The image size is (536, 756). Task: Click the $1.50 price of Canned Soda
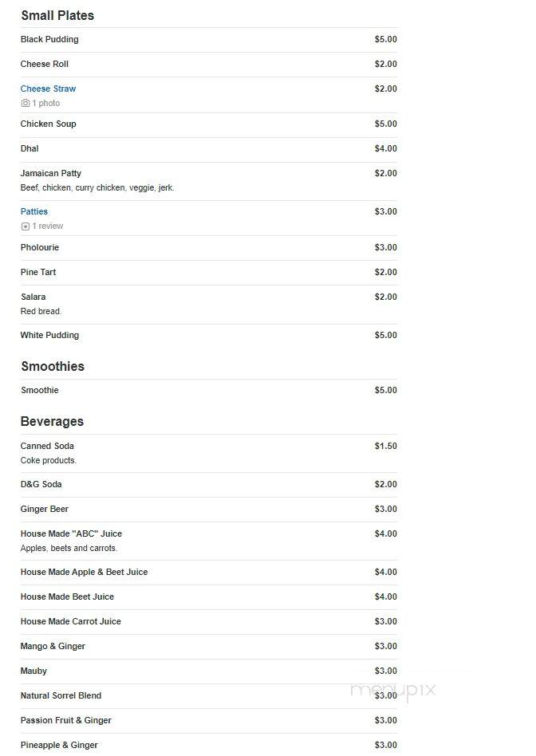click(386, 446)
